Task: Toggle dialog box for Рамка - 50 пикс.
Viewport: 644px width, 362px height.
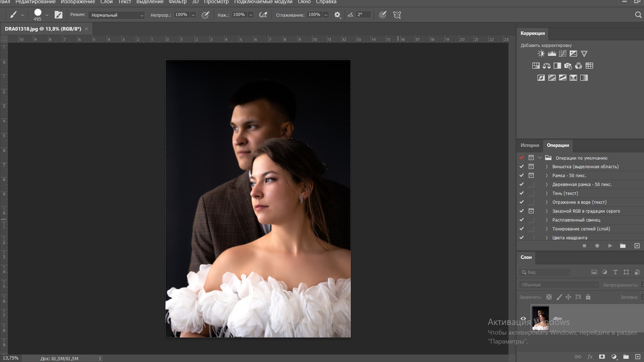Action: (531, 175)
